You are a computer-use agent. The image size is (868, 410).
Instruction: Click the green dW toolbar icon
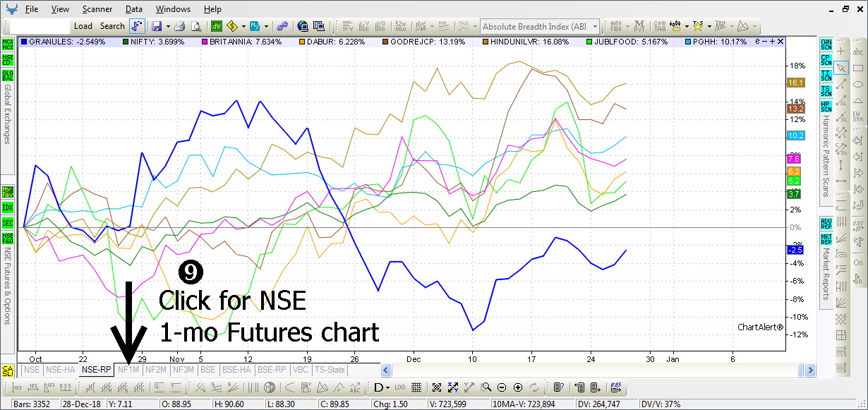(217, 26)
